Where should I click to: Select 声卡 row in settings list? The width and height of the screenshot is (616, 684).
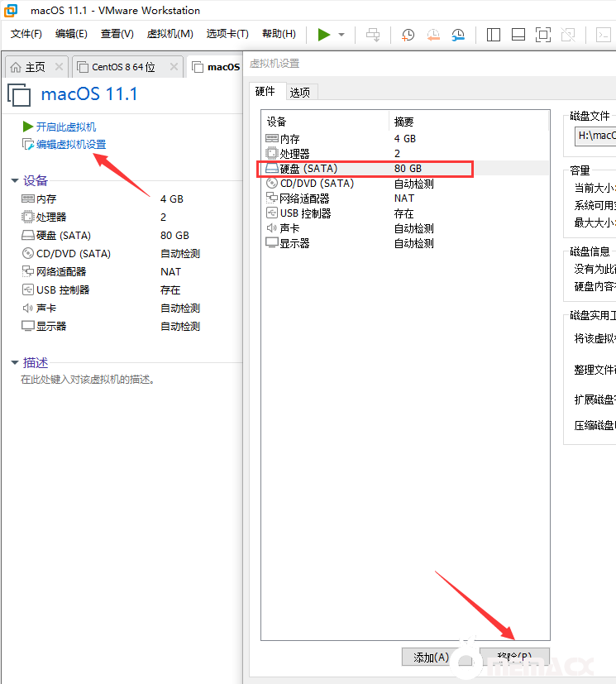pyautogui.click(x=404, y=228)
